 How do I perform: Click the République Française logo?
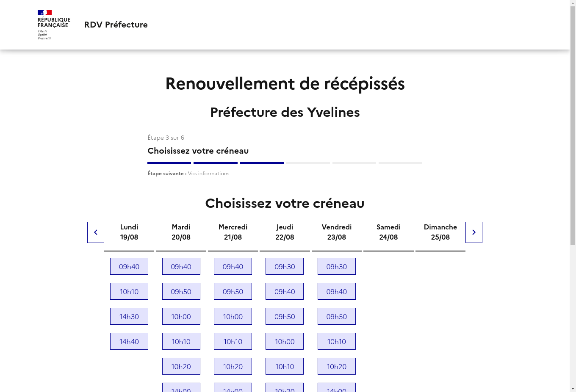(54, 25)
